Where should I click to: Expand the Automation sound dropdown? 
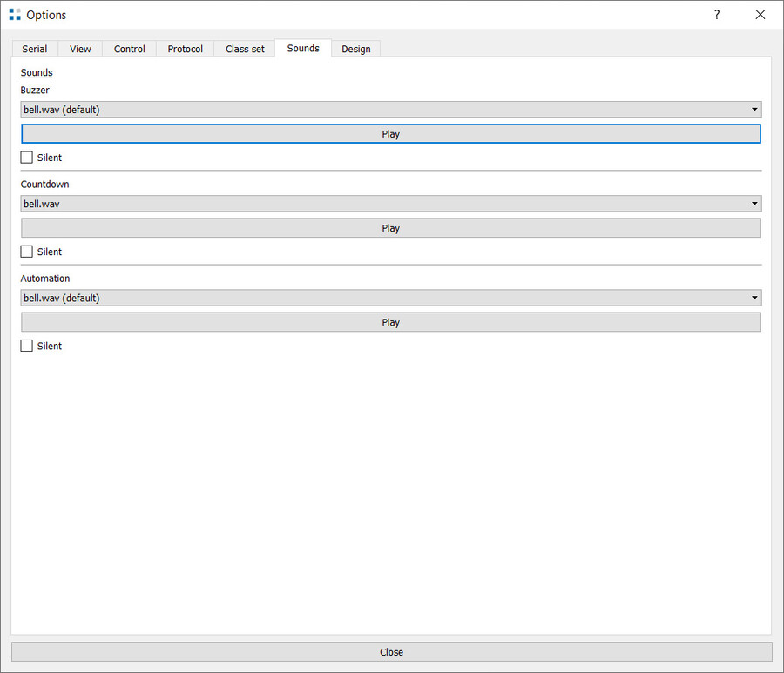[x=390, y=298]
